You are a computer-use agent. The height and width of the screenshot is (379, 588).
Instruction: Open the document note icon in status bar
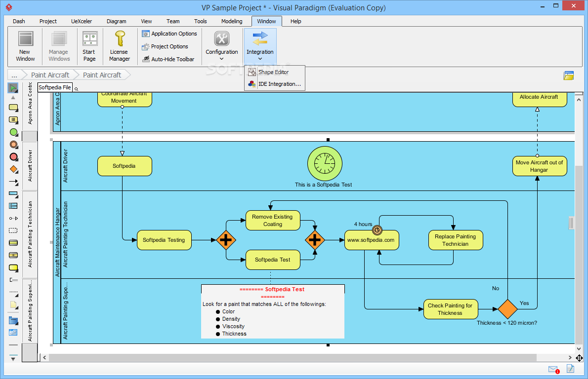(570, 369)
